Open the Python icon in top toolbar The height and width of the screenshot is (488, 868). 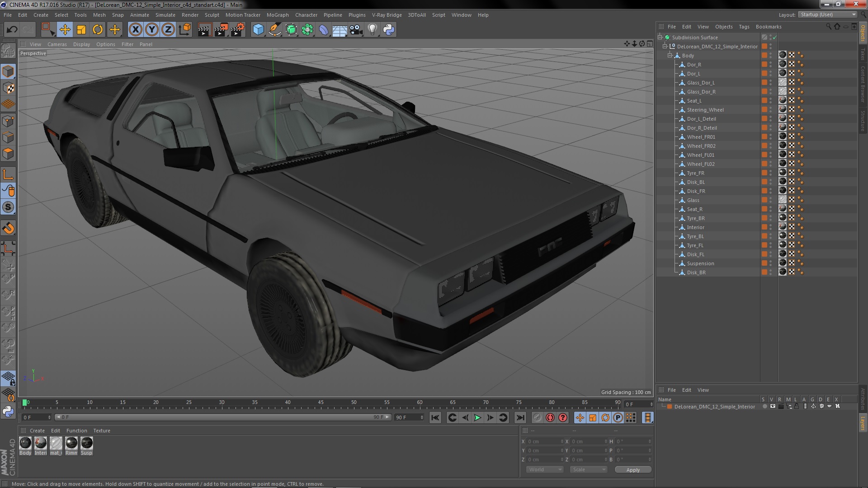389,30
